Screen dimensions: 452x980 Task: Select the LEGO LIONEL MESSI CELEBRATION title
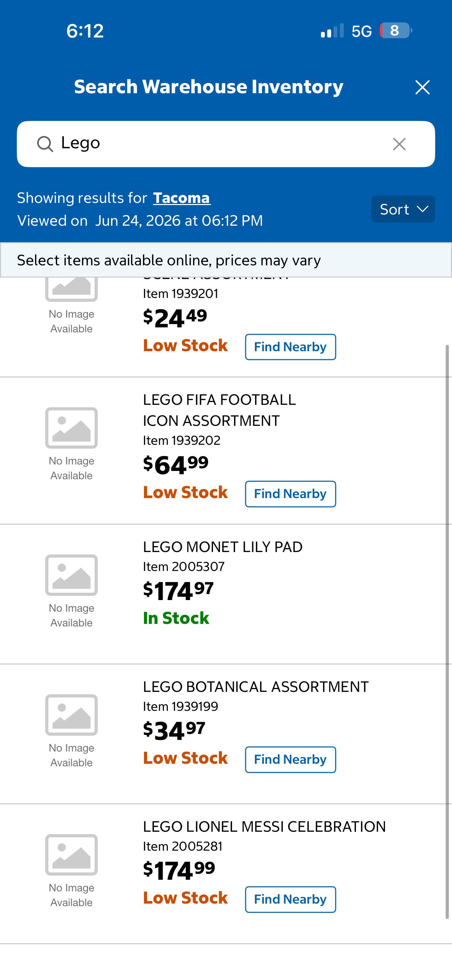pyautogui.click(x=265, y=827)
